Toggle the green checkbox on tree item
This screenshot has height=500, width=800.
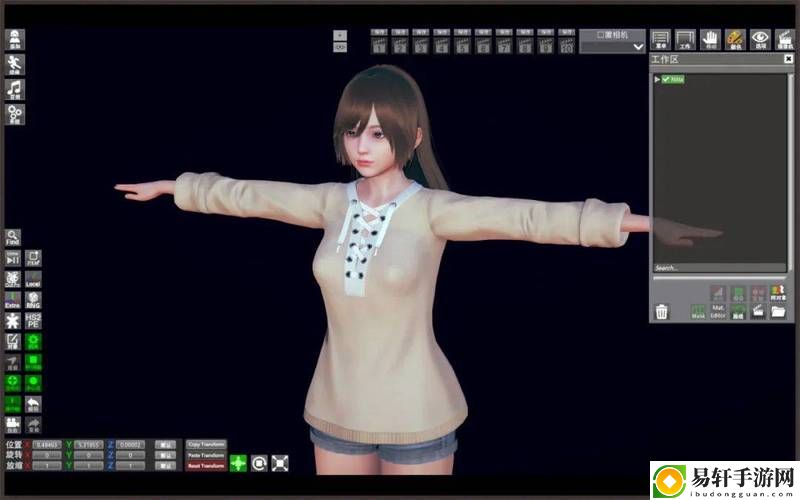[x=666, y=80]
